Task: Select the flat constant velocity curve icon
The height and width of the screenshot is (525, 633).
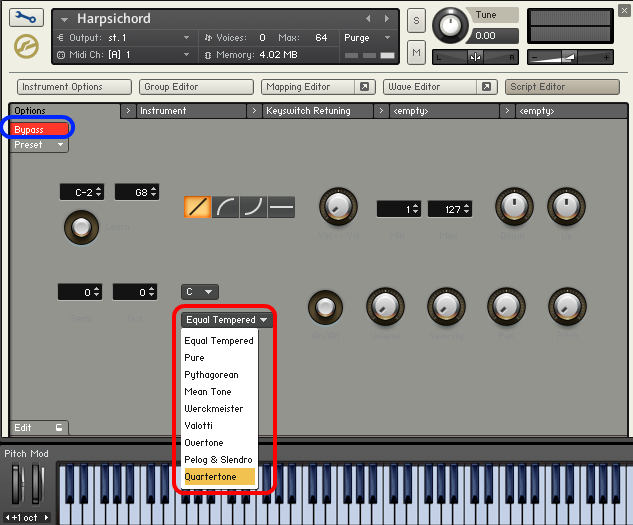Action: [281, 207]
